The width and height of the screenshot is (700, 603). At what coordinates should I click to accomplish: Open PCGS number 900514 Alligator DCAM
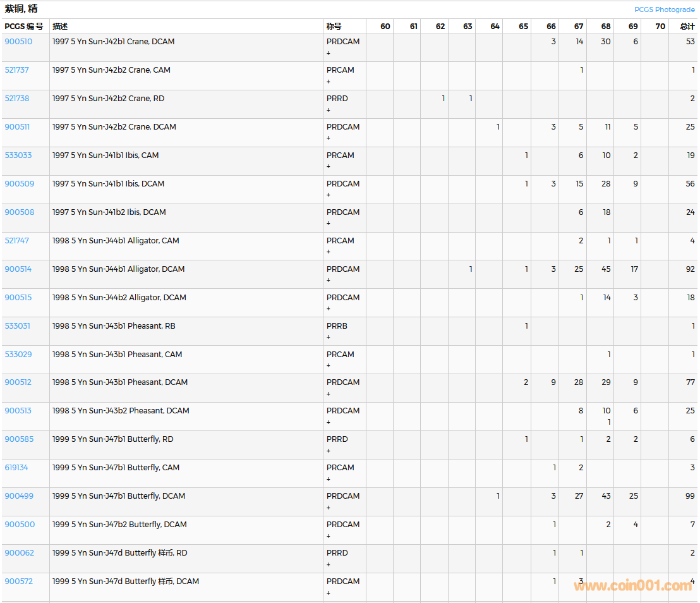pos(18,269)
